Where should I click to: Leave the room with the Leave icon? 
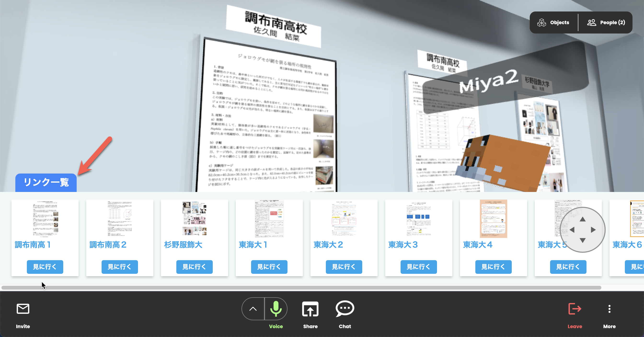click(575, 309)
